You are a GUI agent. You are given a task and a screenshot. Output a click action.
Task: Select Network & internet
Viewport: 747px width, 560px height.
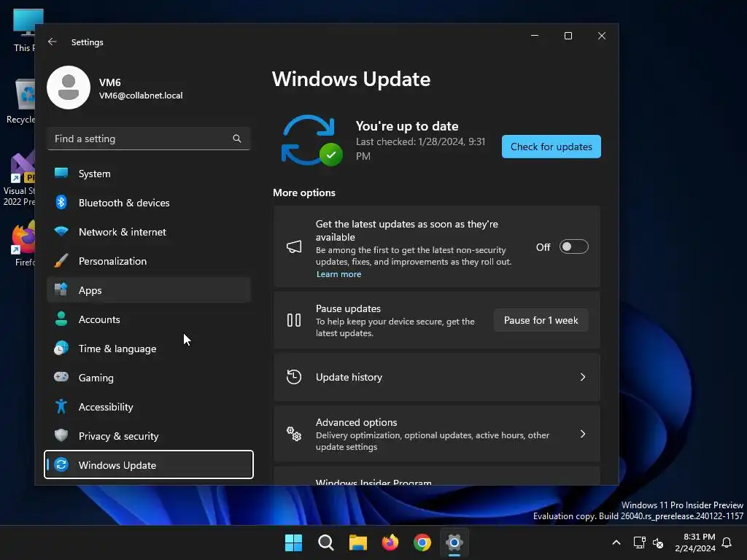coord(149,231)
